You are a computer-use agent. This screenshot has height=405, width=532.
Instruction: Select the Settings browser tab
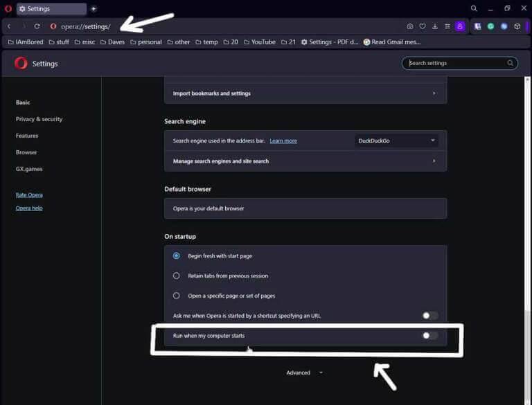pos(51,9)
